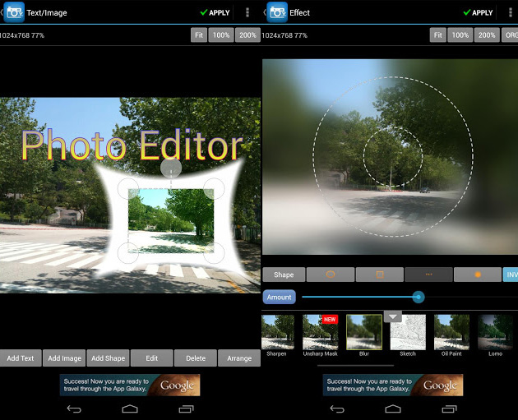Open Edit for selected object
The width and height of the screenshot is (518, 420).
[x=152, y=358]
